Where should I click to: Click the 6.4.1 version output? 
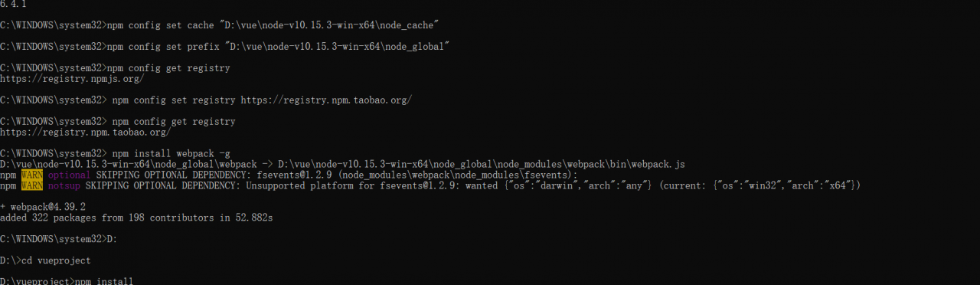click(x=13, y=4)
